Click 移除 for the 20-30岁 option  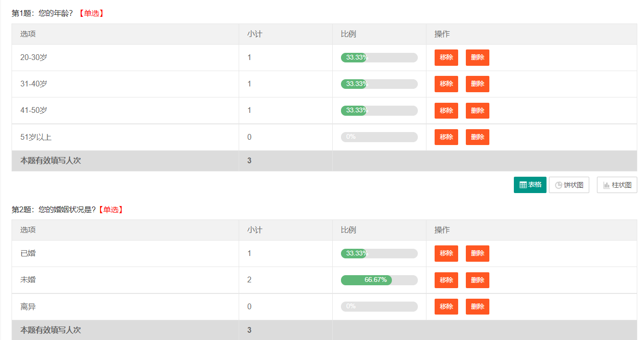(446, 58)
